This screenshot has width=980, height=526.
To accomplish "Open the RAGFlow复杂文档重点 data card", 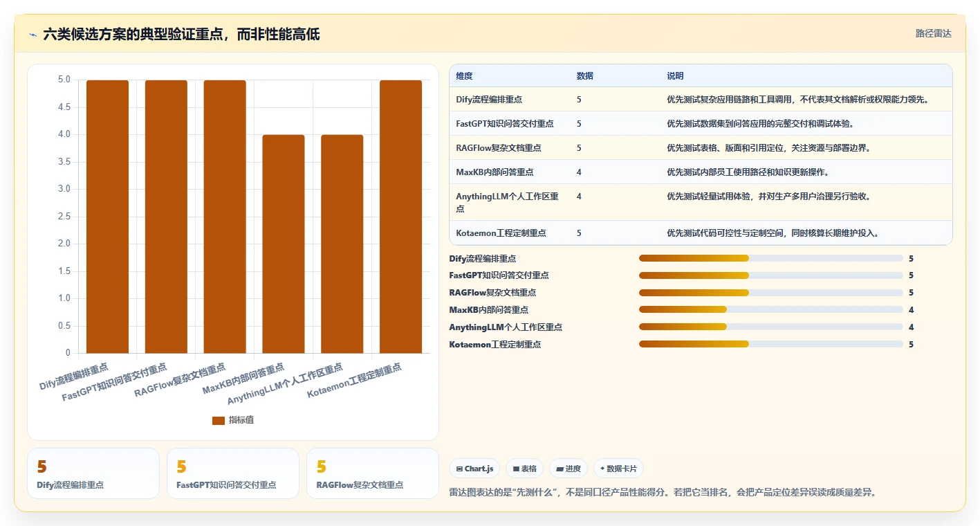I will tap(373, 473).
